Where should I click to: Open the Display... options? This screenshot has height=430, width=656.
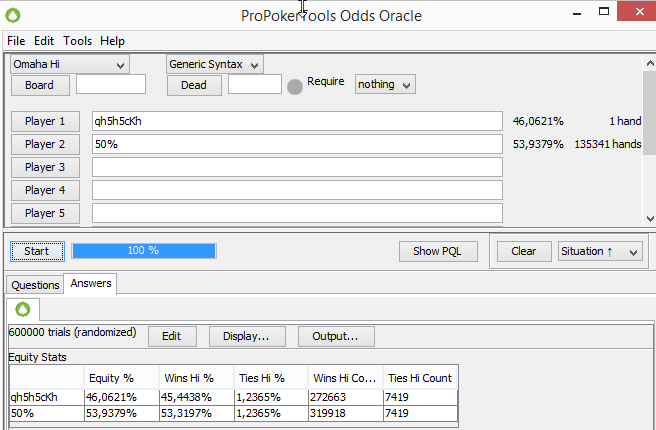tap(247, 336)
